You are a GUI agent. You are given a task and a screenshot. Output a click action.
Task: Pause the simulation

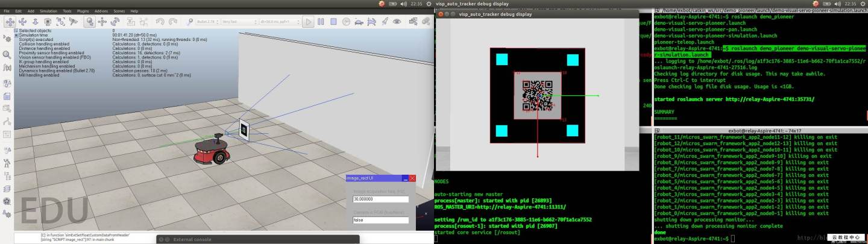pyautogui.click(x=321, y=22)
